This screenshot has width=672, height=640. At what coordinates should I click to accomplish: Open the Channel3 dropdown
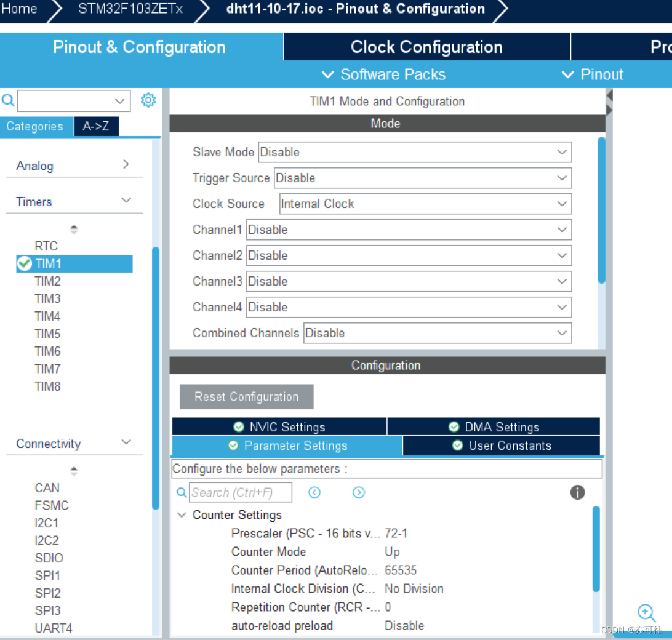pos(409,282)
